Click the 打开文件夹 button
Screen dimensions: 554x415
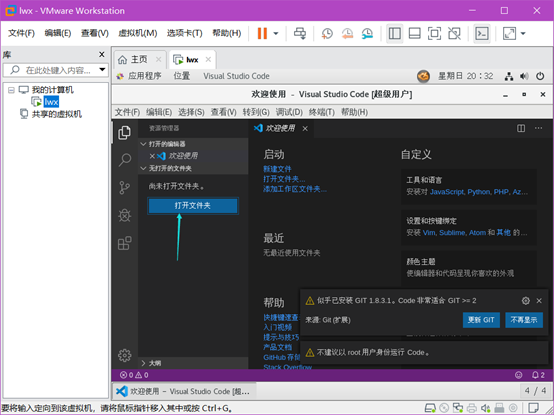click(x=193, y=206)
